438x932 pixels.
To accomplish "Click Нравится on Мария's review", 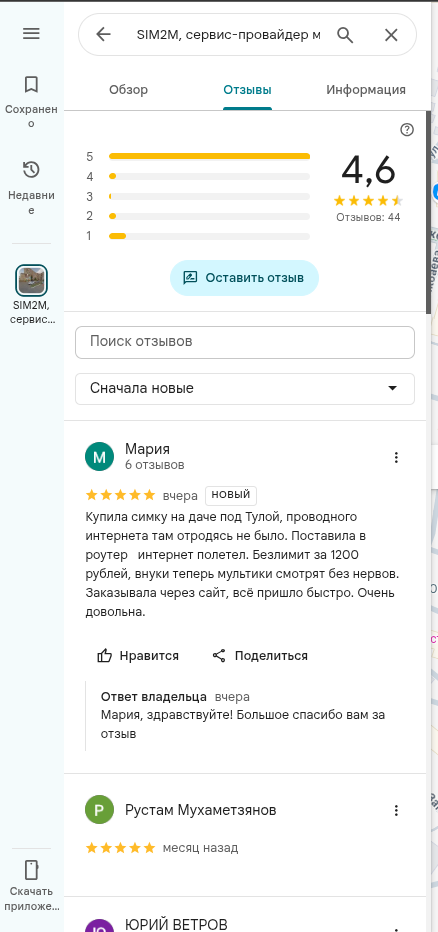I will point(138,656).
